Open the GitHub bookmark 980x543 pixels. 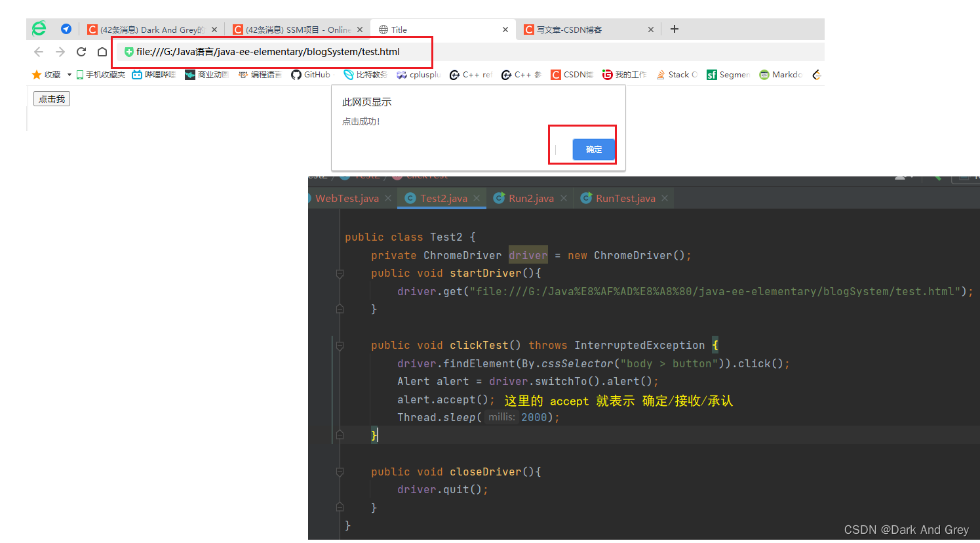[x=311, y=75]
